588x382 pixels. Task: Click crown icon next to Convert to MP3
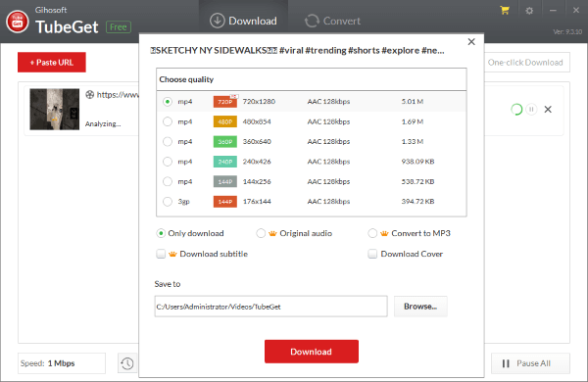click(384, 233)
